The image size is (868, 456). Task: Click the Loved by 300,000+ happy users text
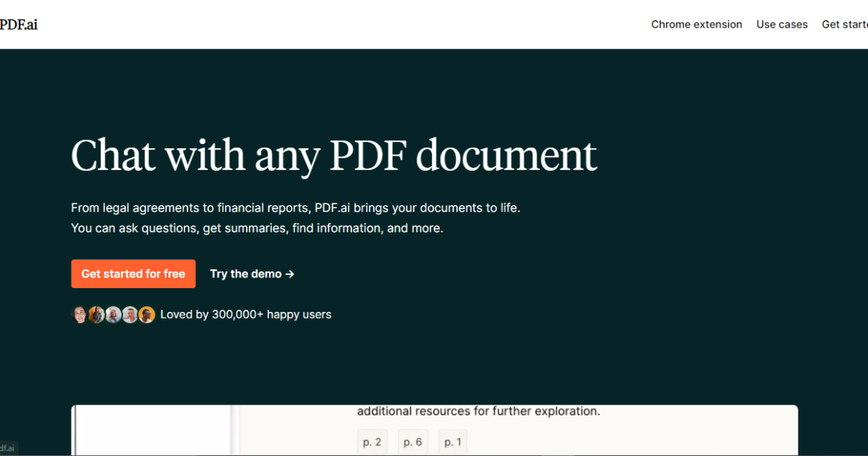point(245,315)
